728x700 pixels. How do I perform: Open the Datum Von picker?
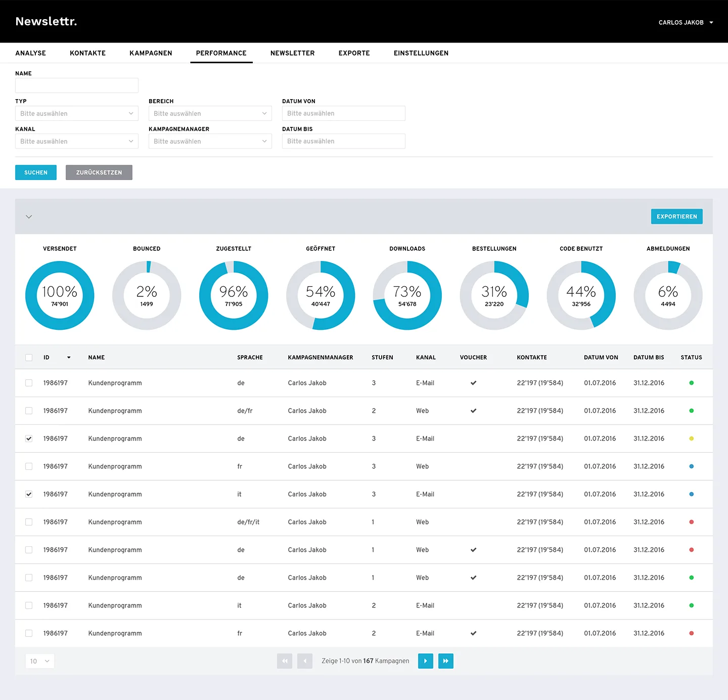tap(344, 113)
